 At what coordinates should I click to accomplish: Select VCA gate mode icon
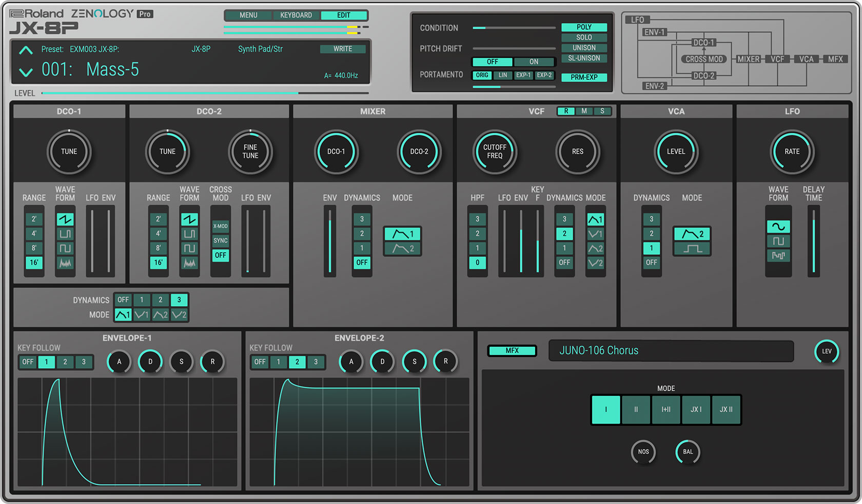pyautogui.click(x=692, y=249)
